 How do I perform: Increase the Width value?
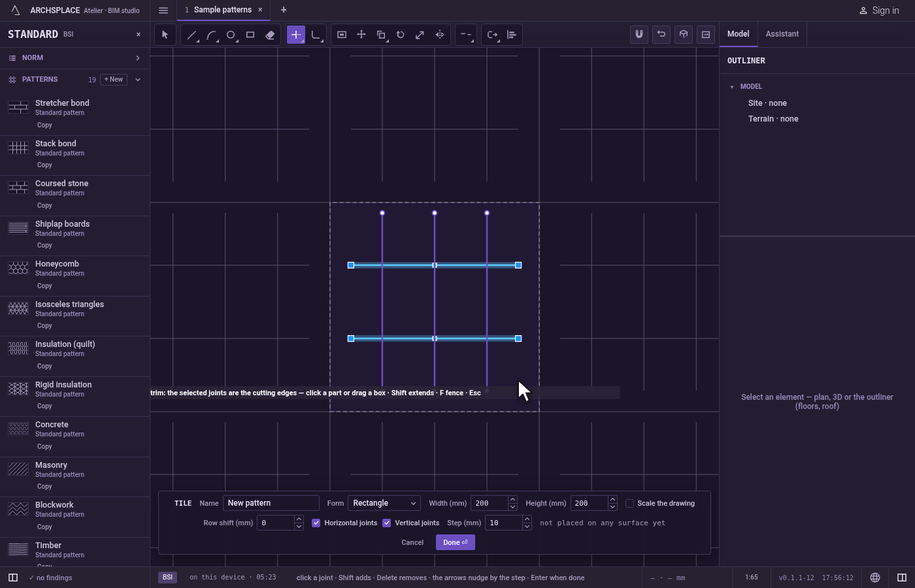pyautogui.click(x=512, y=500)
